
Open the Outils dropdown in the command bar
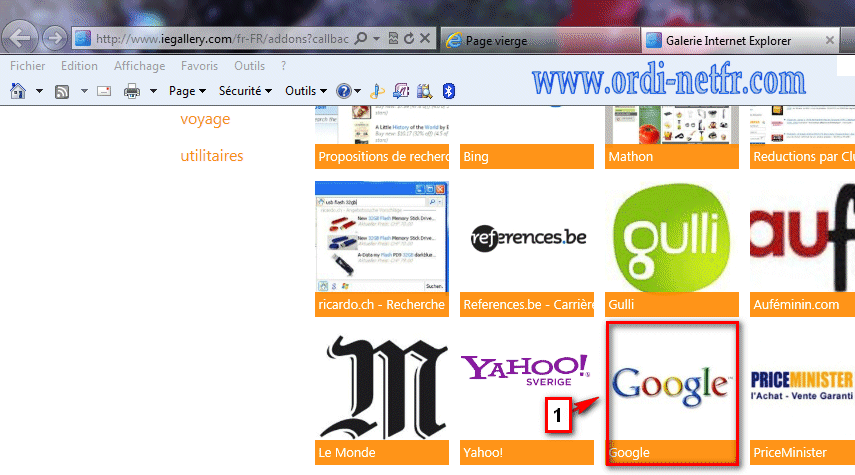(x=306, y=91)
